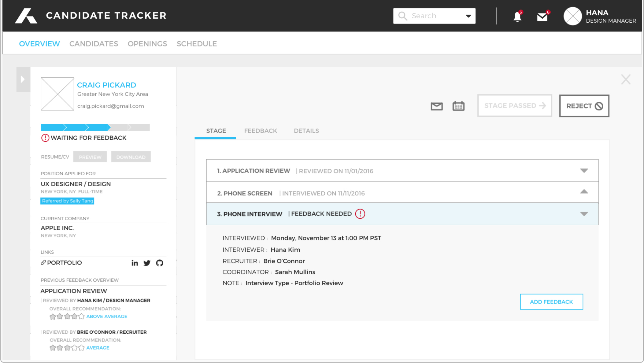Go to the Overview tab
The image size is (644, 363).
[x=39, y=44]
